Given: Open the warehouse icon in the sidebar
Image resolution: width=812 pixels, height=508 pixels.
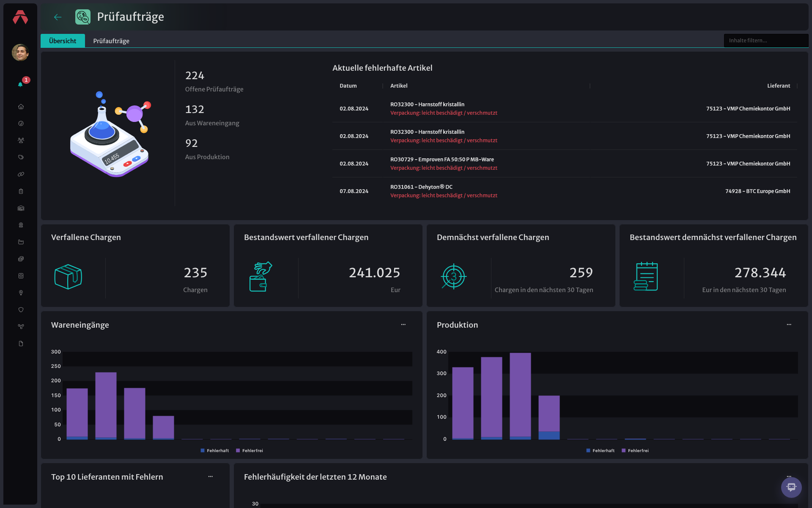Looking at the screenshot, I should coord(21,208).
